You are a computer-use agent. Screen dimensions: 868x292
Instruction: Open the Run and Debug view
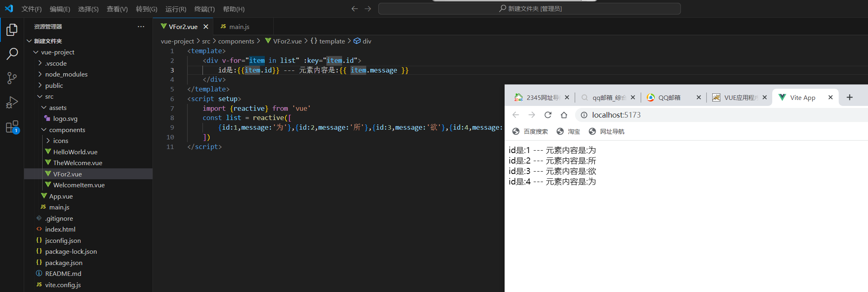[12, 102]
